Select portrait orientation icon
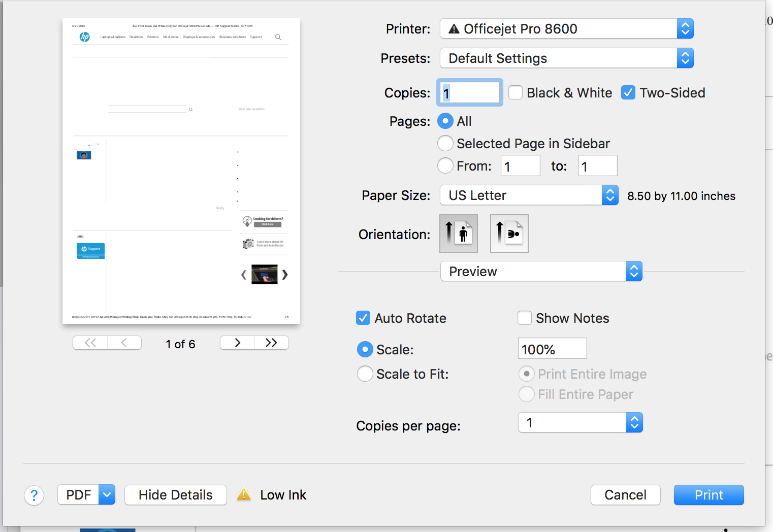Screen dimensions: 773x532 (458, 233)
